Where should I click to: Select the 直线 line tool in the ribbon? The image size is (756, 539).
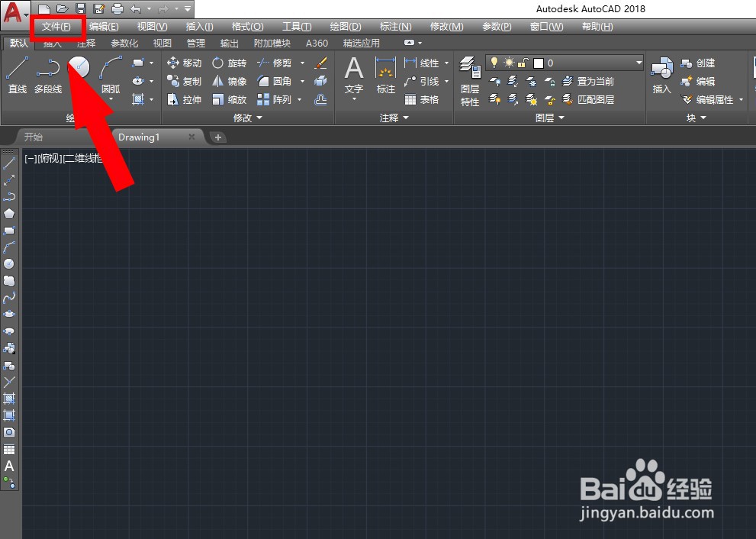click(x=18, y=76)
